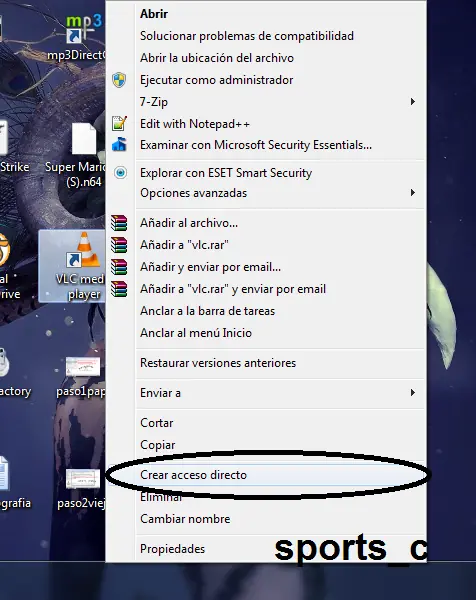Click the paso1 image thumbnail on desktop
The image size is (476, 600).
(x=83, y=367)
